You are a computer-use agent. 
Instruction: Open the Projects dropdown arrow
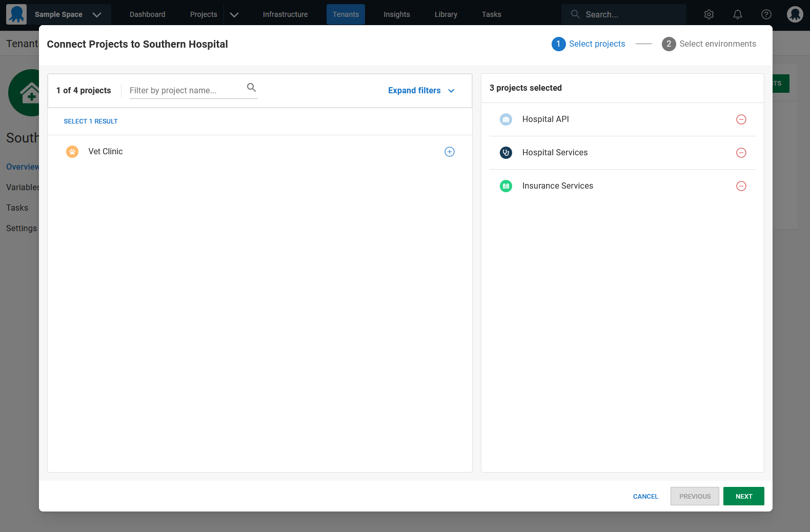pos(234,14)
